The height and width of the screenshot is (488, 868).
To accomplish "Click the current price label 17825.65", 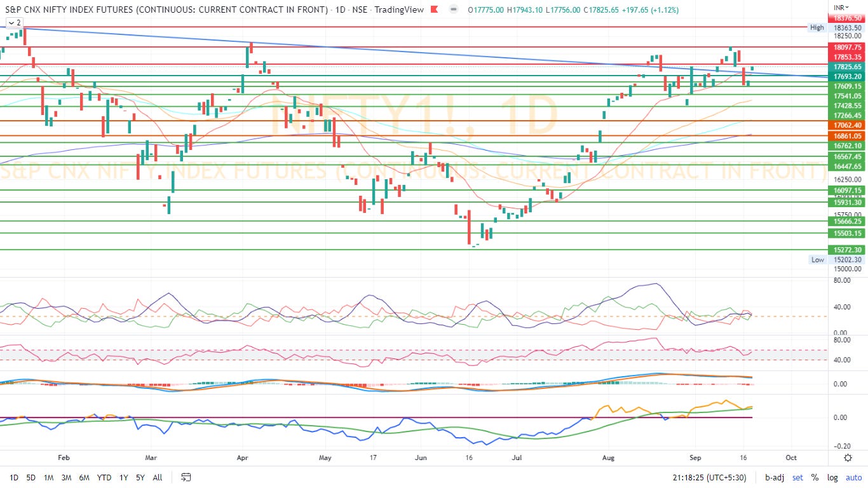I will 848,66.
